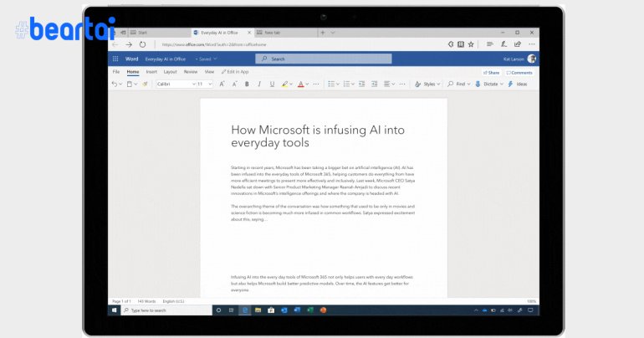Click the Share button

point(491,73)
